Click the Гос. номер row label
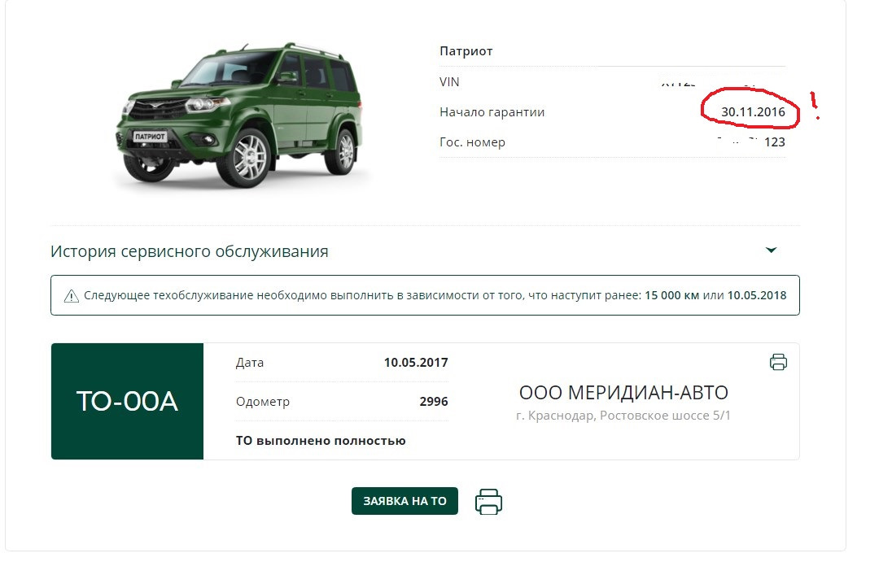 coord(472,142)
